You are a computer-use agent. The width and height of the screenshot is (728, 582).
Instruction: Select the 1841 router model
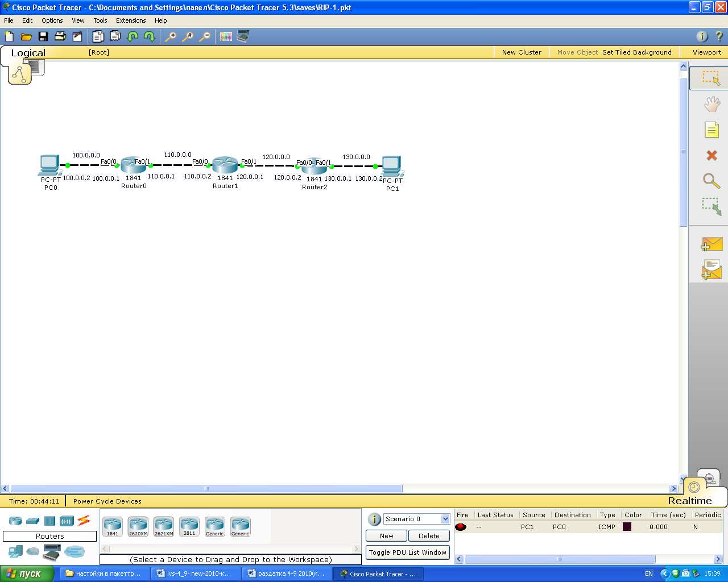coord(113,527)
